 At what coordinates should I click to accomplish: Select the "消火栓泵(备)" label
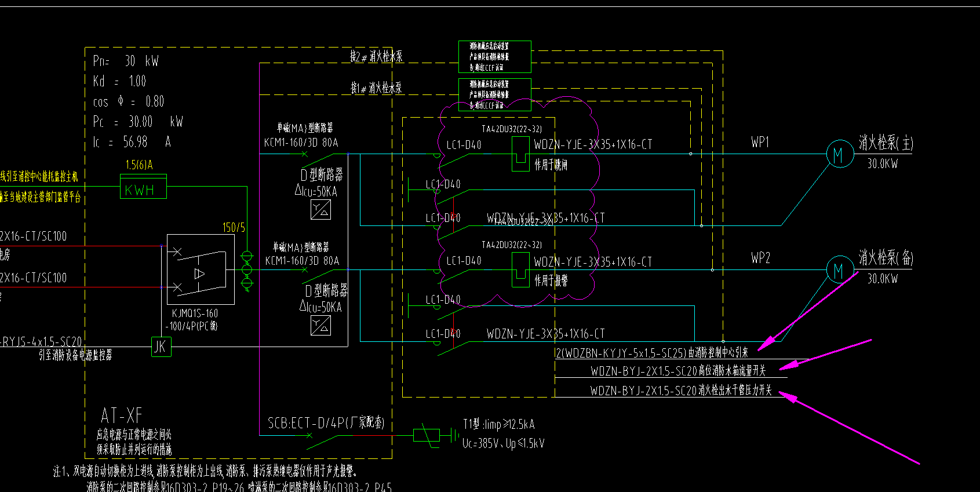coord(886,258)
